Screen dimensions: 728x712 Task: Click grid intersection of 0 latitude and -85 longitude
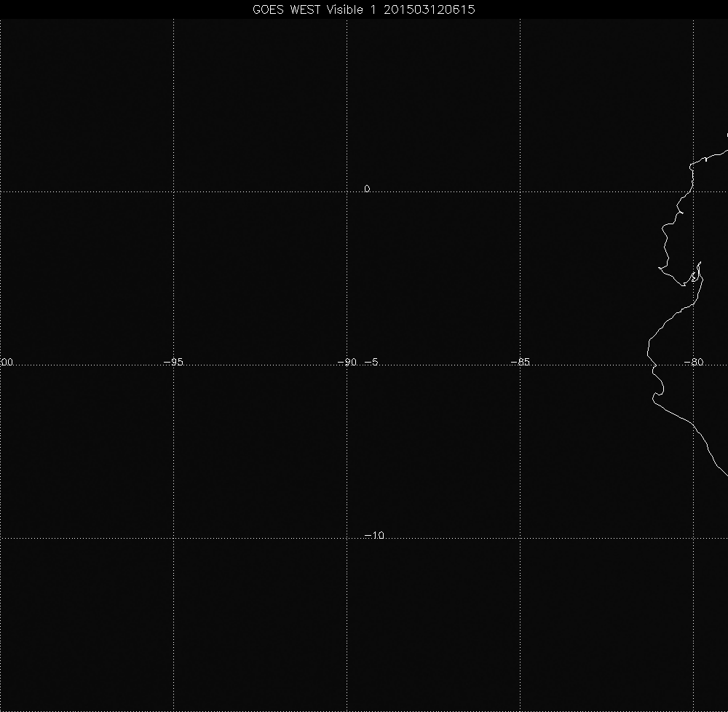521,191
